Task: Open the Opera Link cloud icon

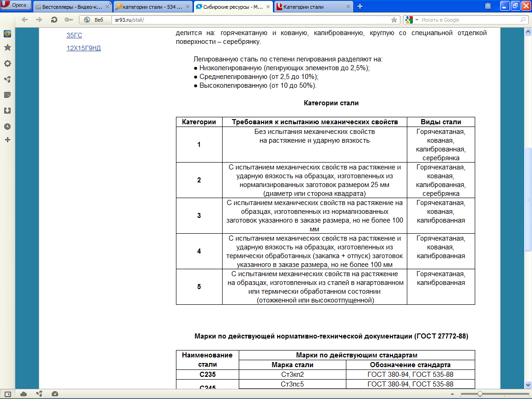Action: point(24,394)
